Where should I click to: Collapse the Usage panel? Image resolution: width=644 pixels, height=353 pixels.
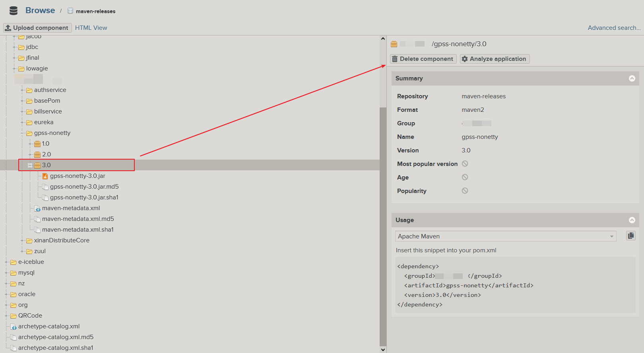632,220
